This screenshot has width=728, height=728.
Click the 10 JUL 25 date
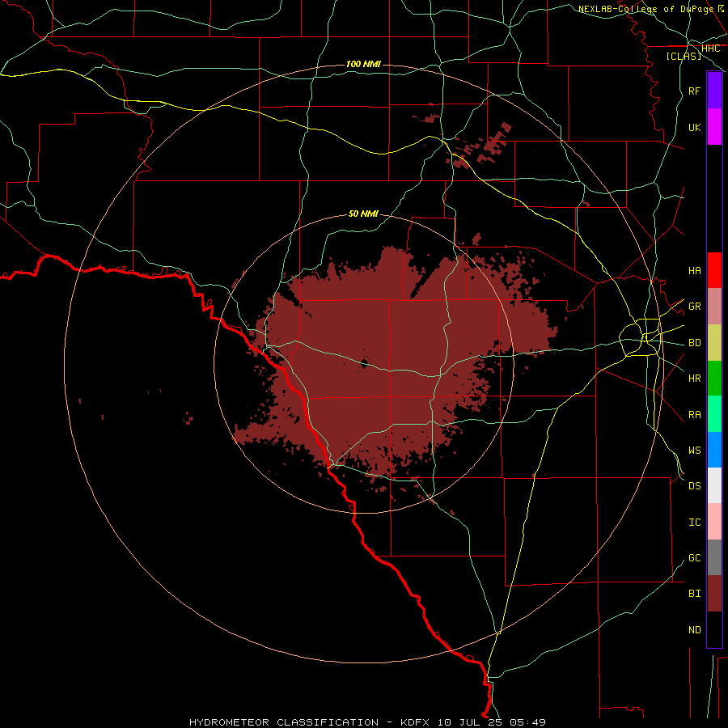coord(470,722)
